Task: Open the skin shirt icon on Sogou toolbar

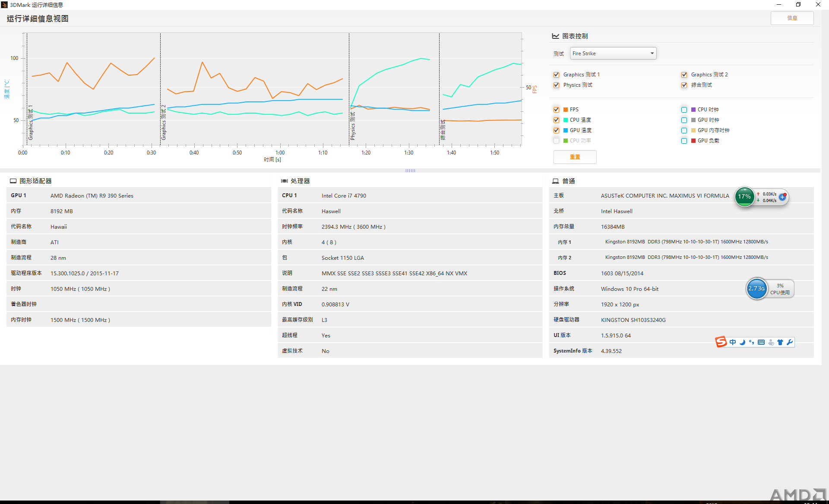Action: click(780, 342)
